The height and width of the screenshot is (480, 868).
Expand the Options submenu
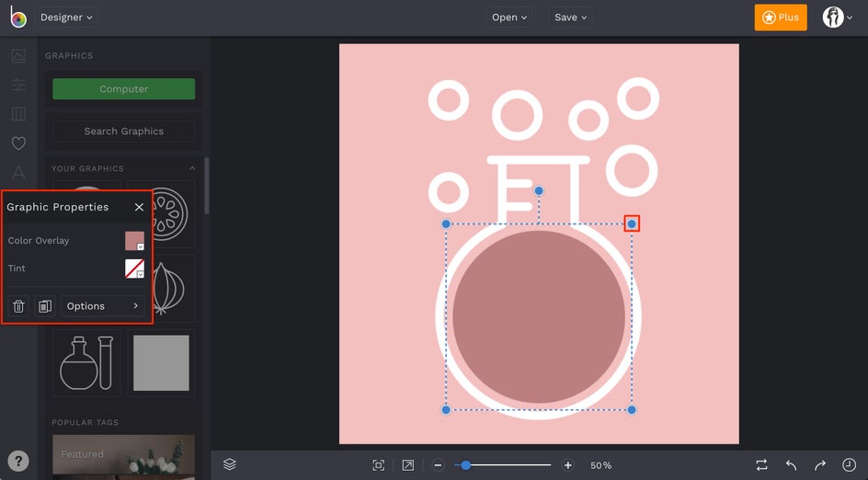click(102, 306)
